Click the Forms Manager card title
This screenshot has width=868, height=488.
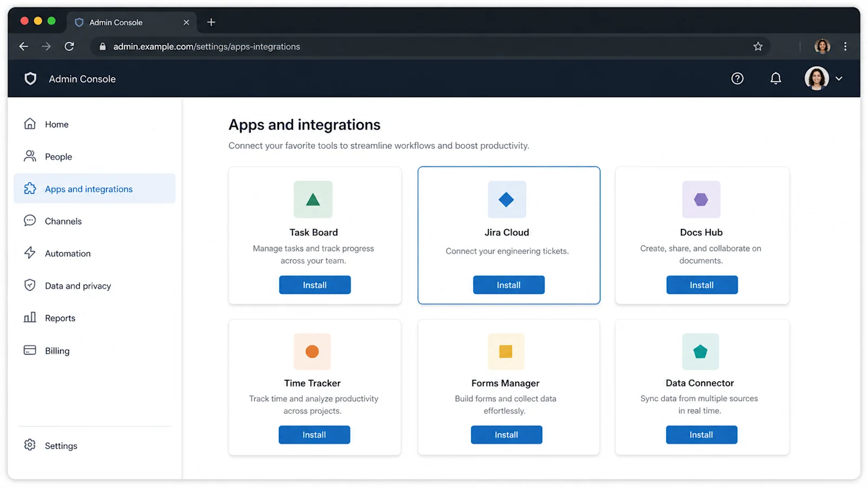click(506, 383)
